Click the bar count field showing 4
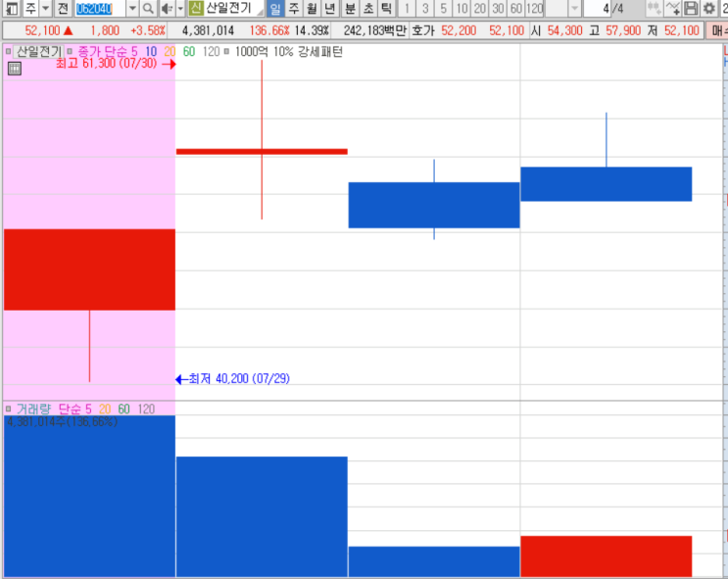 click(597, 9)
